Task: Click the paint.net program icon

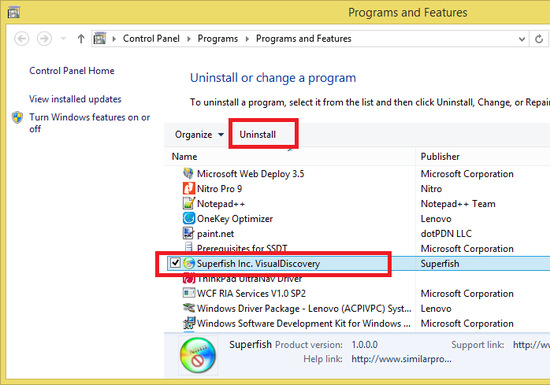Action: 188,233
